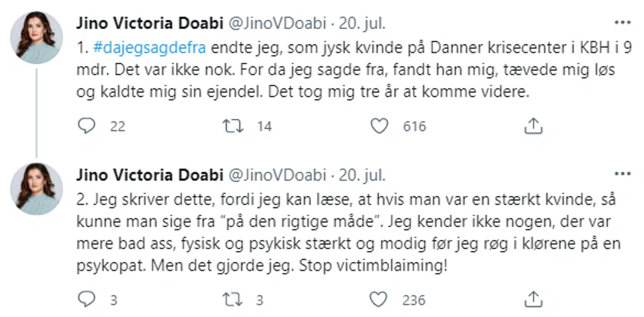Click @JinoVDoabi handle on second tweet
The height and width of the screenshot is (317, 644).
pyautogui.click(x=277, y=175)
